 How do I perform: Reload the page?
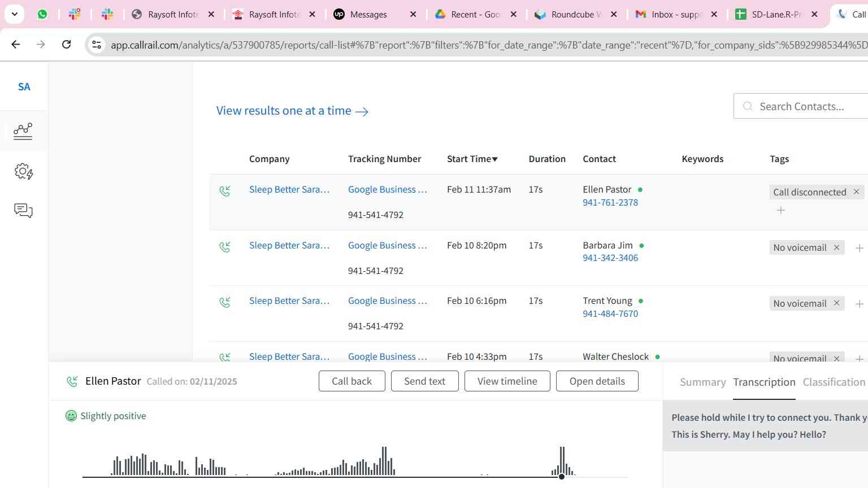pos(66,44)
